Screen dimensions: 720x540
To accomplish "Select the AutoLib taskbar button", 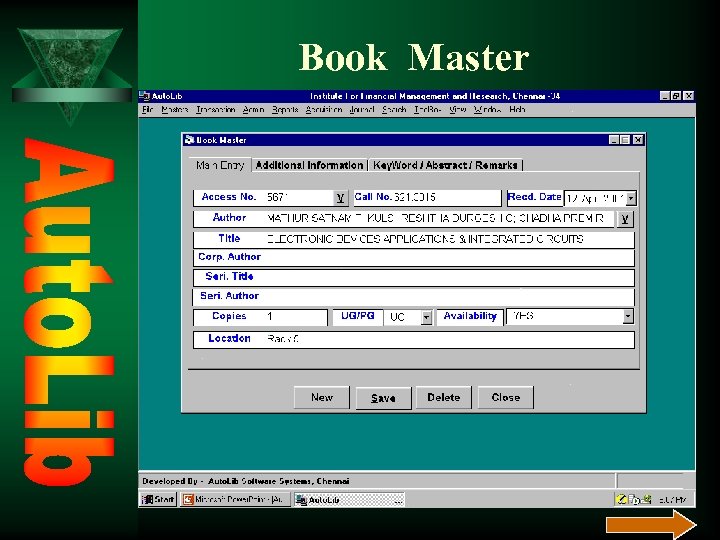I will point(349,500).
